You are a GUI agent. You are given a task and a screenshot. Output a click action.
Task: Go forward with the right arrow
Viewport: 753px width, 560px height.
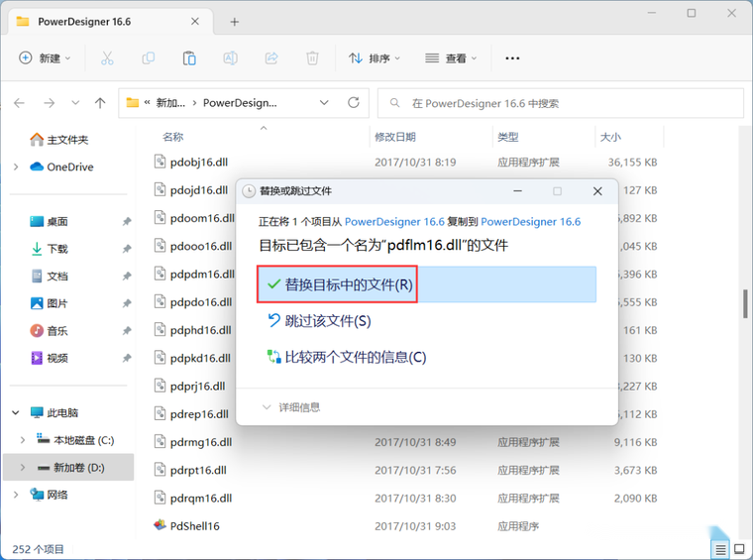tap(49, 103)
